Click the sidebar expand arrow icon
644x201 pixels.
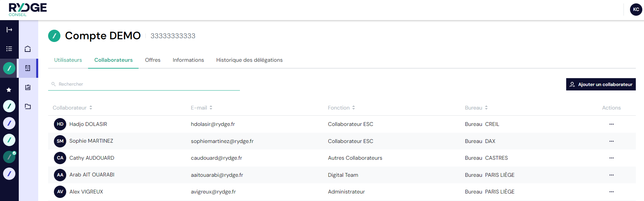pyautogui.click(x=9, y=30)
